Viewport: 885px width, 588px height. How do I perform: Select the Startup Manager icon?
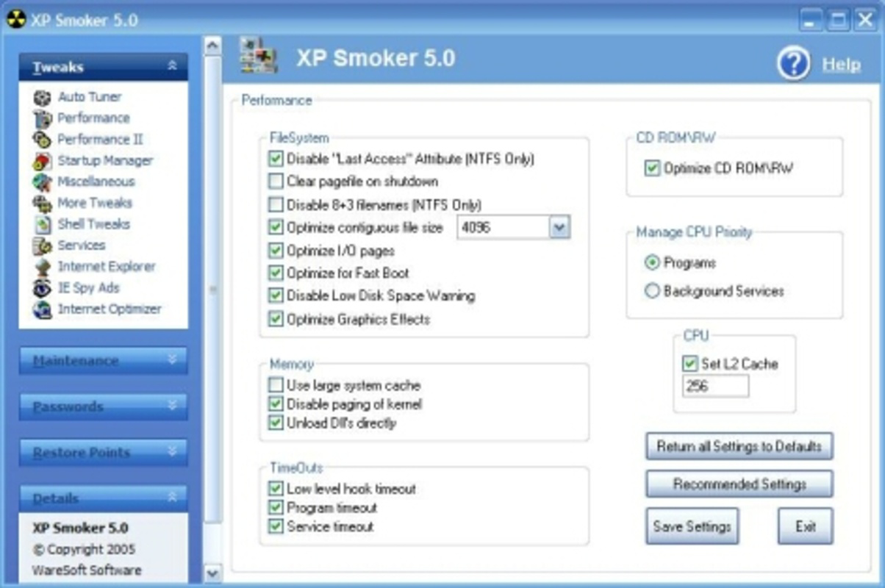click(x=105, y=160)
